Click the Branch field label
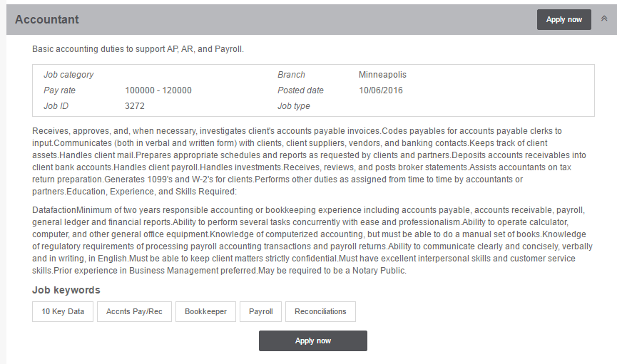The width and height of the screenshot is (617, 364). point(291,75)
